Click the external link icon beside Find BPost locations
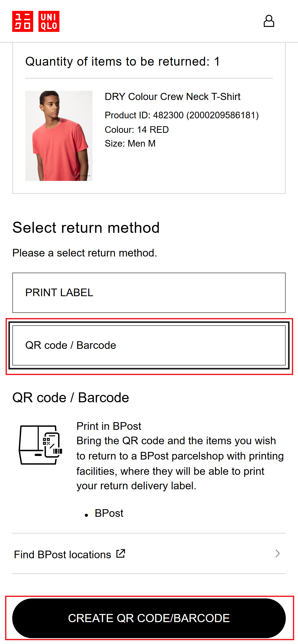 tap(120, 553)
